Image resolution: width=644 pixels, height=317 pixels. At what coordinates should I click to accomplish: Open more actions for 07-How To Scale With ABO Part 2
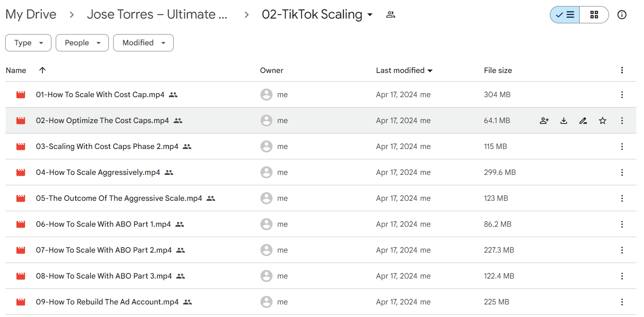point(622,250)
